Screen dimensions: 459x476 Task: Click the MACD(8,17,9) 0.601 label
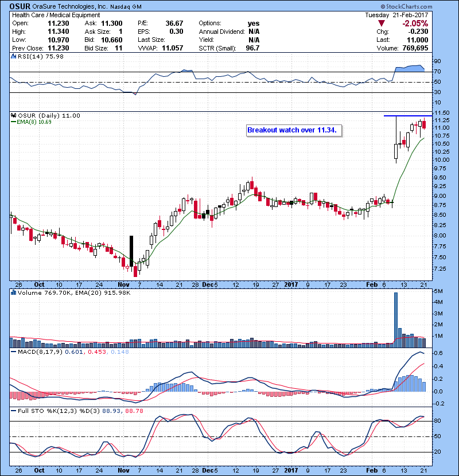coord(50,352)
